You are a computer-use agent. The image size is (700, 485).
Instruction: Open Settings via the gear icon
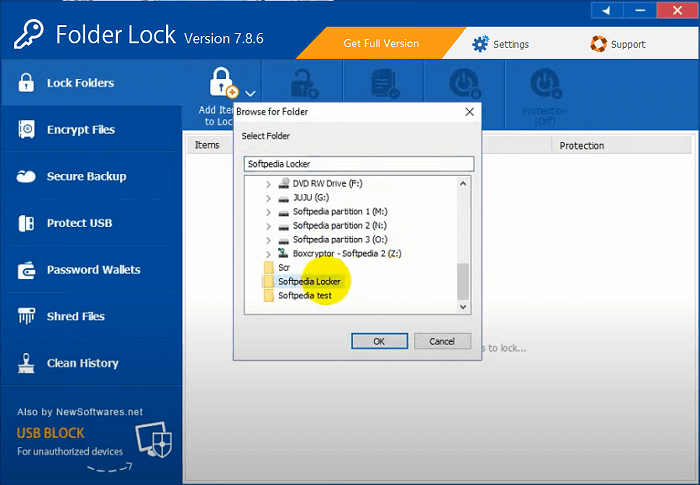pos(480,44)
